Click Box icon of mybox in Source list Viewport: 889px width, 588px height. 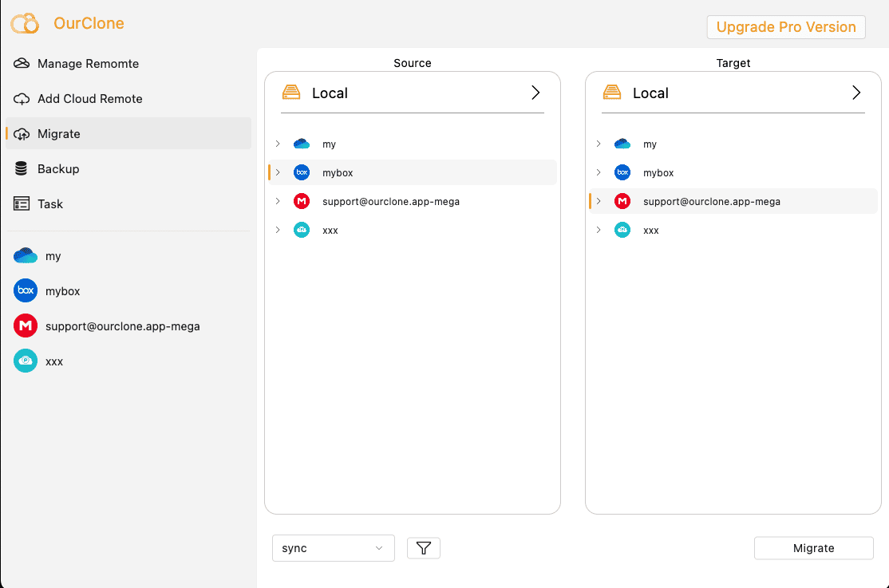click(302, 172)
